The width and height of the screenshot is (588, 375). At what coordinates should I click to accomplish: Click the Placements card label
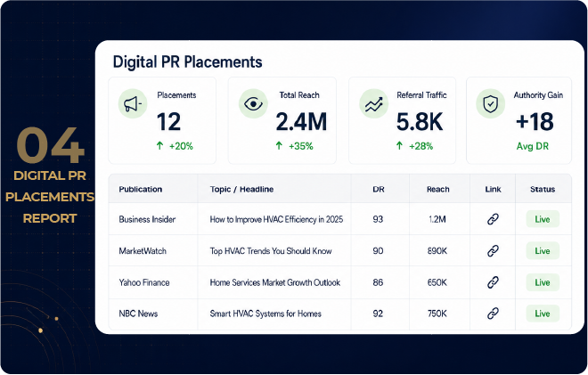[x=176, y=95]
